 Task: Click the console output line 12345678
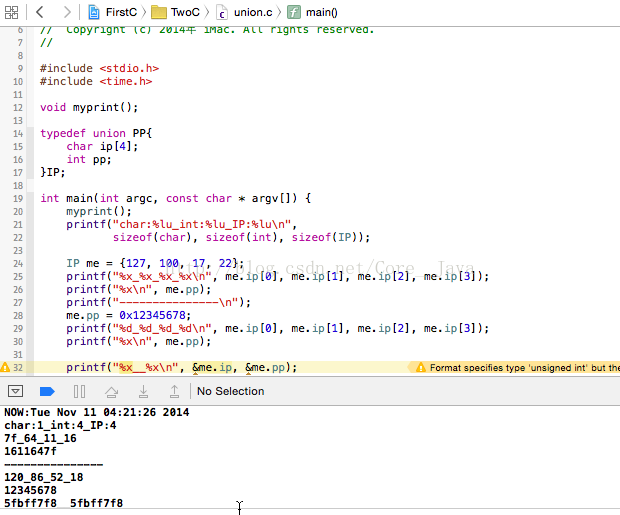[x=30, y=490]
